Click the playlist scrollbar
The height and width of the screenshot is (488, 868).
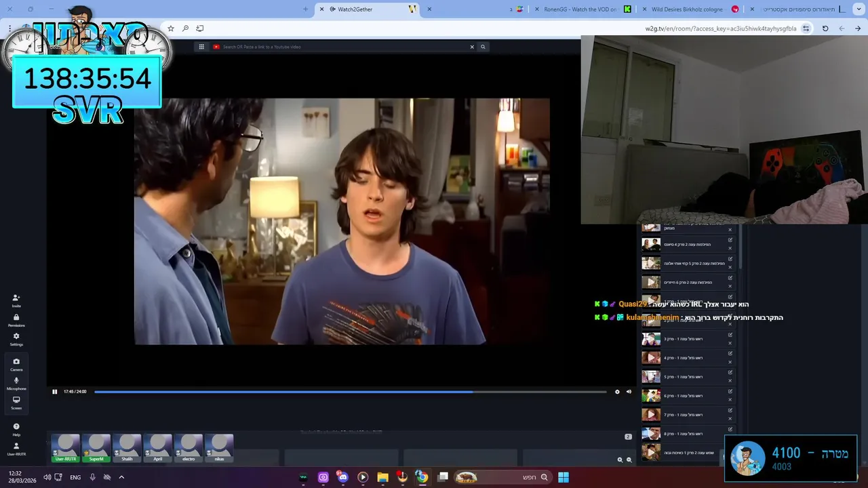tap(741, 247)
